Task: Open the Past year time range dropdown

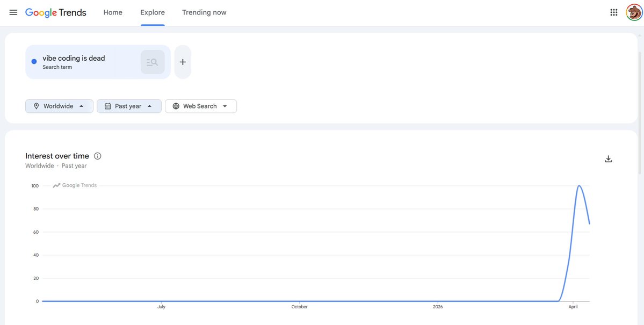Action: pyautogui.click(x=129, y=106)
